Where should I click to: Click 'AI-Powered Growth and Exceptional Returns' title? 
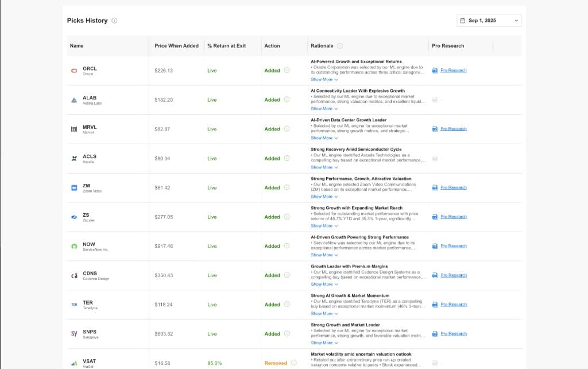(x=356, y=61)
